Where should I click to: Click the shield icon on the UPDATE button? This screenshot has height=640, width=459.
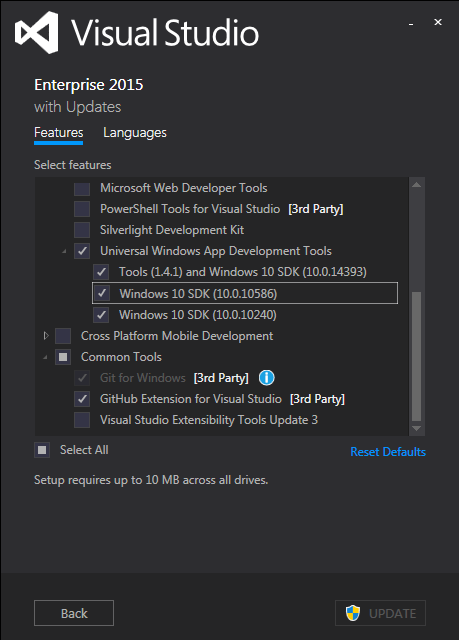pos(353,613)
